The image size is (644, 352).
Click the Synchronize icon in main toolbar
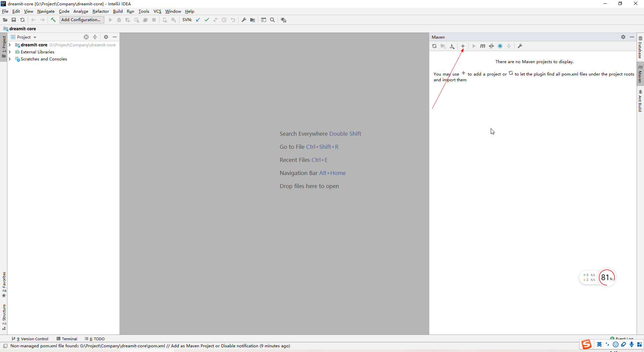22,20
